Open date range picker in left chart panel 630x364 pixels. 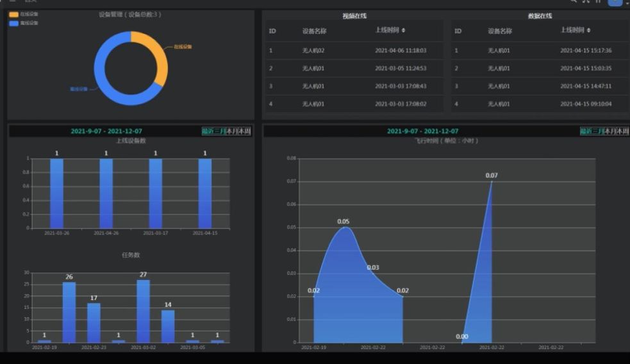[x=106, y=131]
